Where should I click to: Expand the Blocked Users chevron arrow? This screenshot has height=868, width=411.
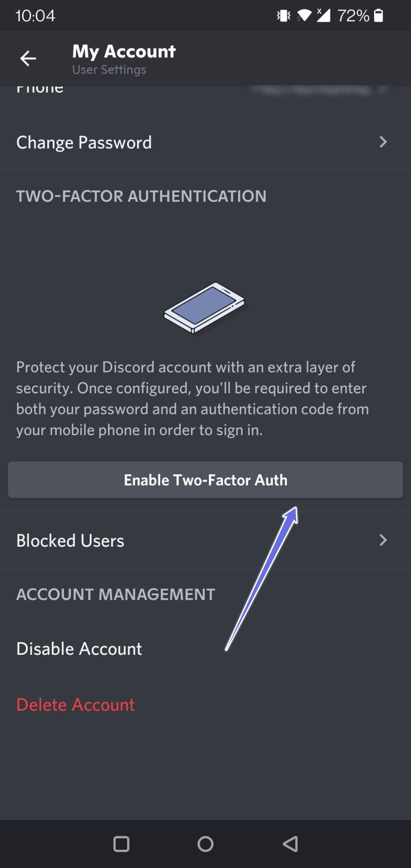[383, 540]
